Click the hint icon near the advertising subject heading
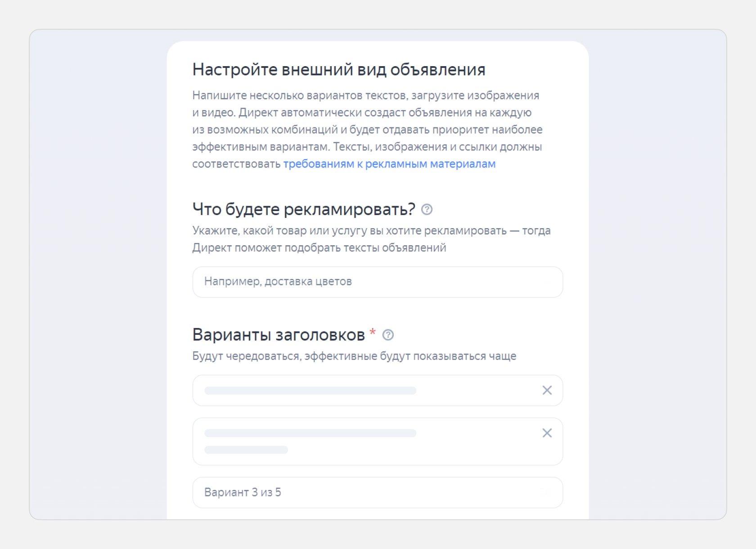 tap(427, 209)
